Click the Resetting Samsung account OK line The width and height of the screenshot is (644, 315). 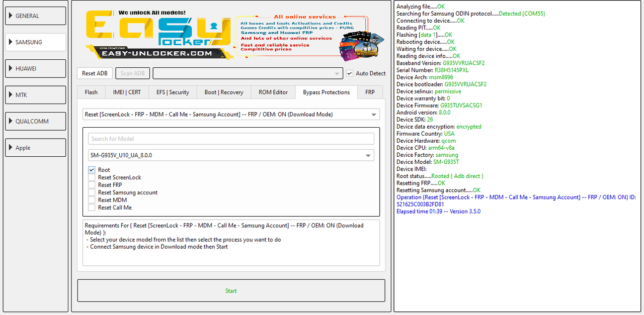click(438, 190)
